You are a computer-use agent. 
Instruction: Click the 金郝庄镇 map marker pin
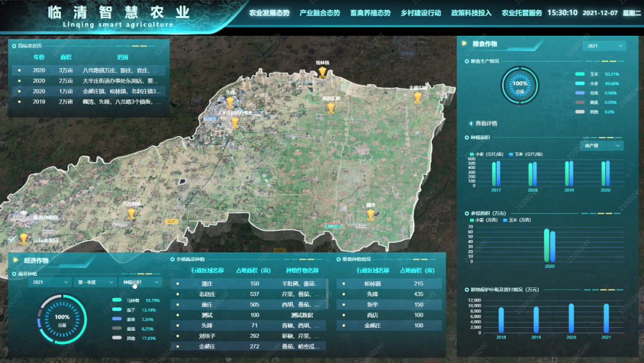point(418,97)
